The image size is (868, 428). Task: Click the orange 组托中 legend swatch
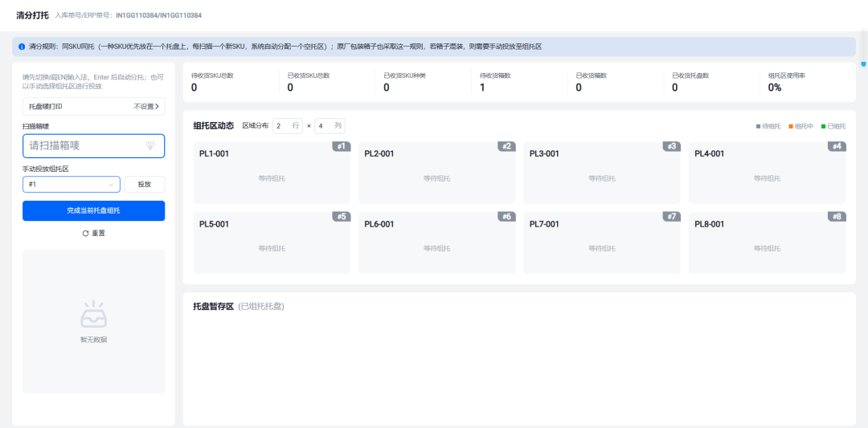[791, 127]
